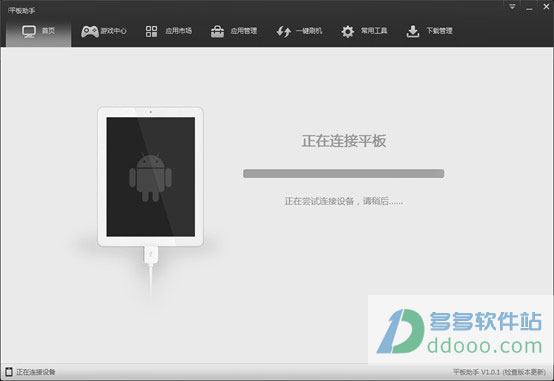Viewport: 554px width, 381px height.
Task: Switch to 游戏中心 tab
Action: click(113, 31)
